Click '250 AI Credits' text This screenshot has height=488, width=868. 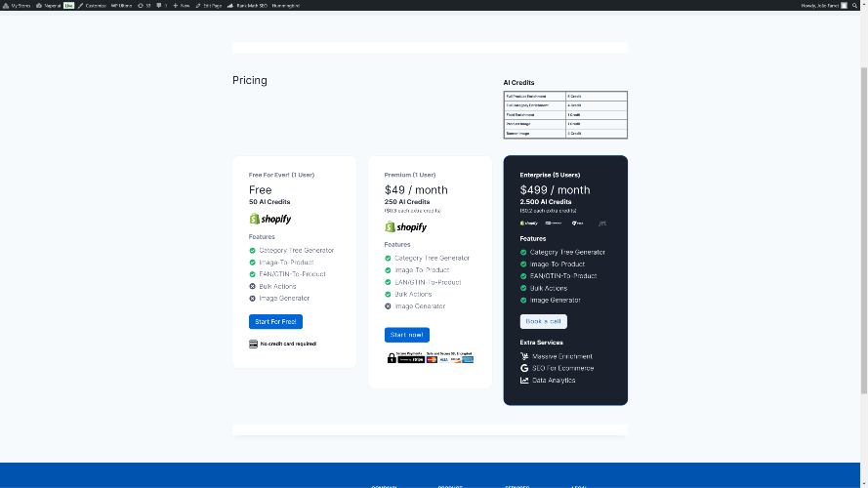(x=407, y=202)
